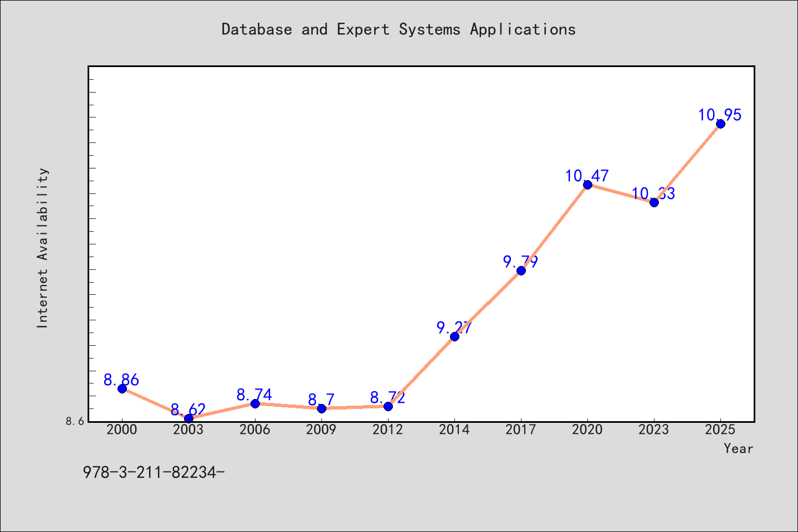Click the "Year" axis title
This screenshot has height=532, width=798.
click(739, 448)
